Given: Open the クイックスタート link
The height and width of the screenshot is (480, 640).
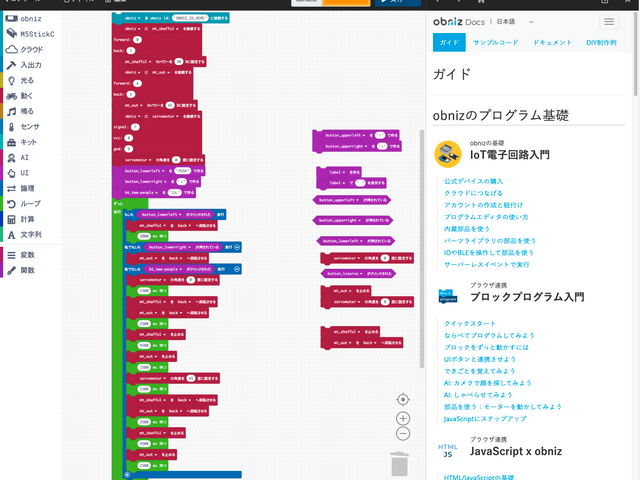Looking at the screenshot, I should [470, 323].
